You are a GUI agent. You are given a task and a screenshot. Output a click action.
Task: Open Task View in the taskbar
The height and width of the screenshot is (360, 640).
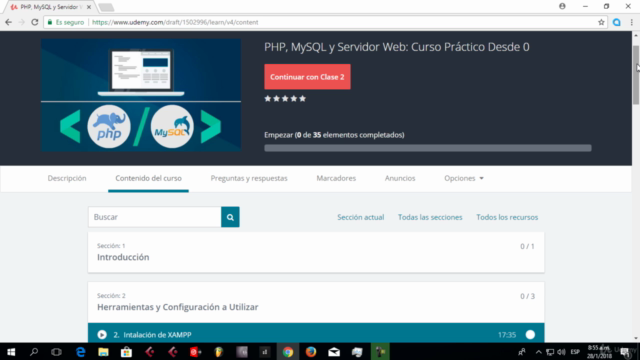[x=56, y=351]
